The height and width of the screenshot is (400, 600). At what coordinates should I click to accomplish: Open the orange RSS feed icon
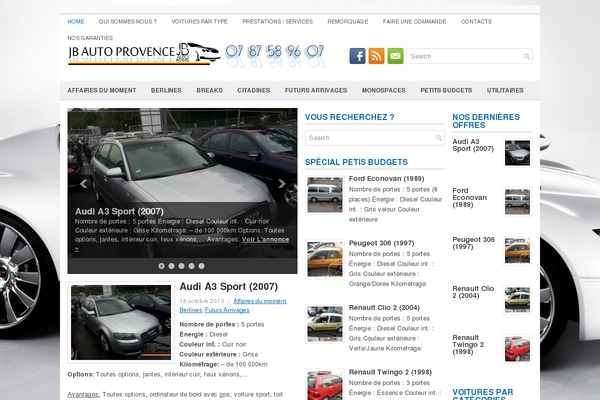click(x=376, y=56)
